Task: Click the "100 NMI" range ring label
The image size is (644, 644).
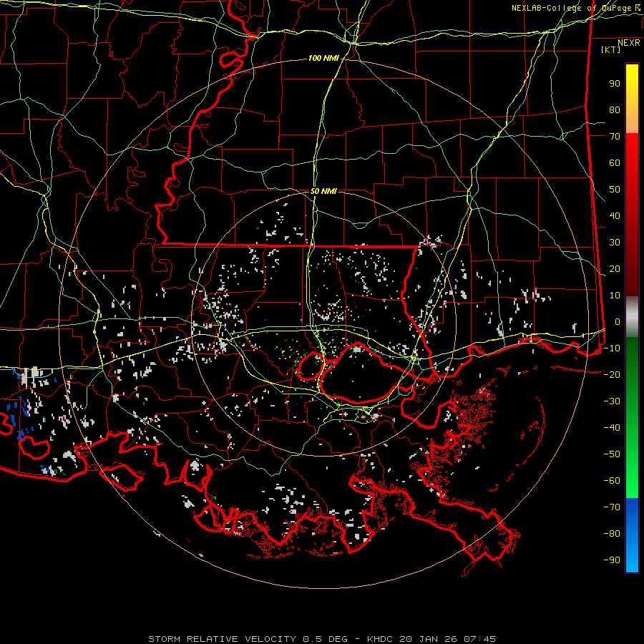Action: tap(323, 59)
